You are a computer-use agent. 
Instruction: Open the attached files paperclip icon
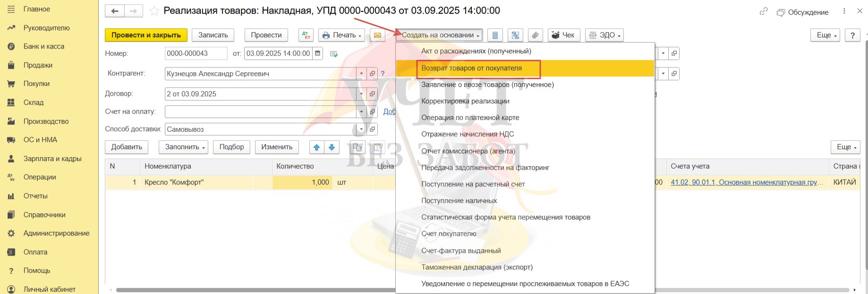[535, 35]
